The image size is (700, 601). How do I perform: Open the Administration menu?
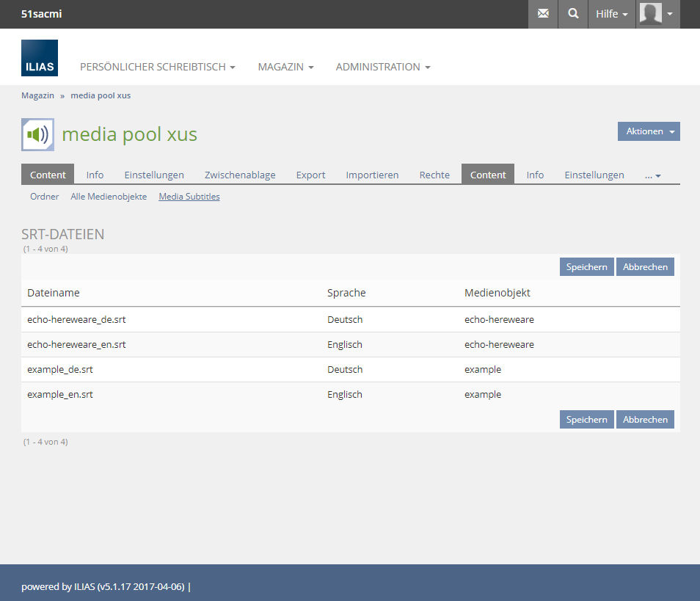click(x=382, y=67)
